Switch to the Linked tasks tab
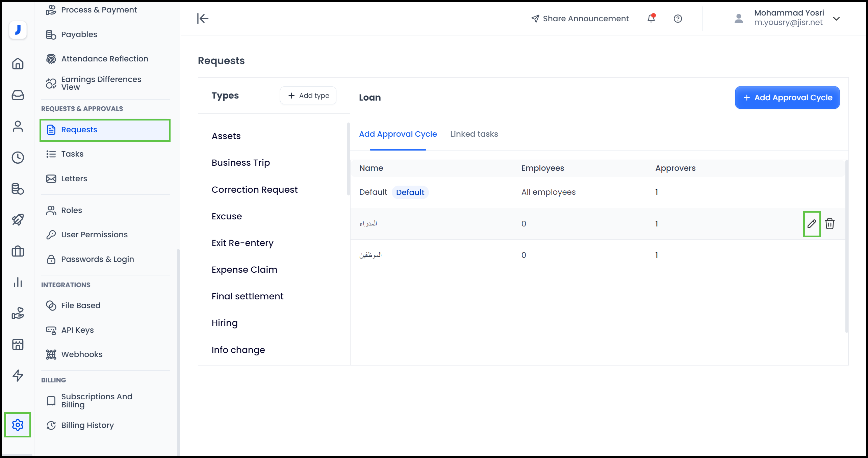The height and width of the screenshot is (458, 868). [474, 134]
